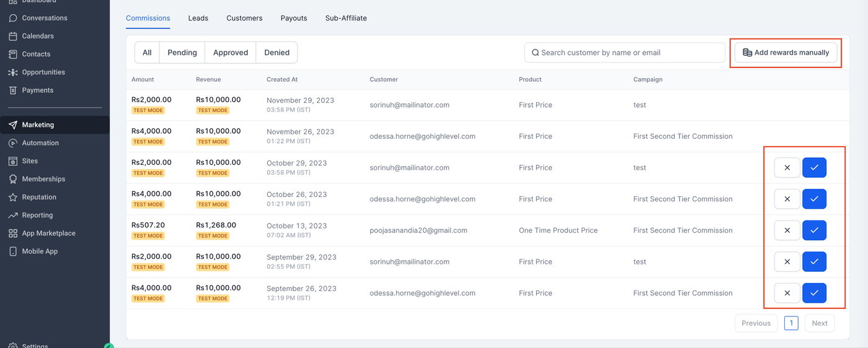Screen dimensions: 868x348
Task: Go to the Next page
Action: coord(819,323)
